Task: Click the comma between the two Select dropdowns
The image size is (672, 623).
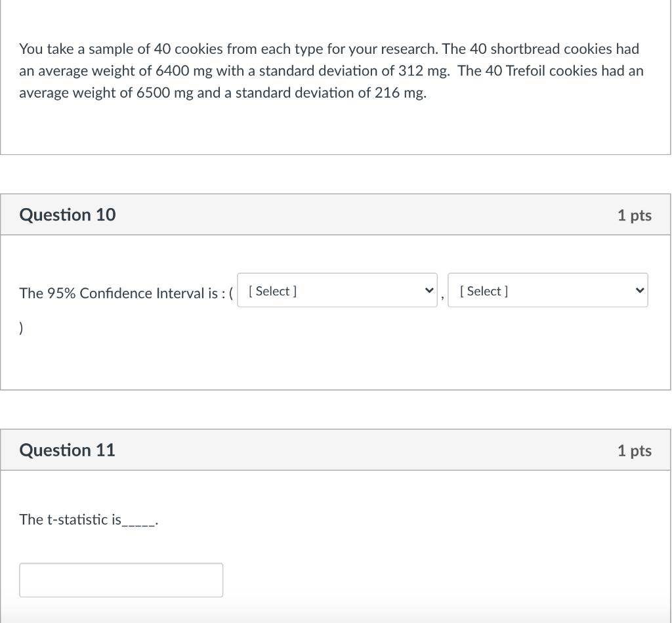Action: click(443, 298)
